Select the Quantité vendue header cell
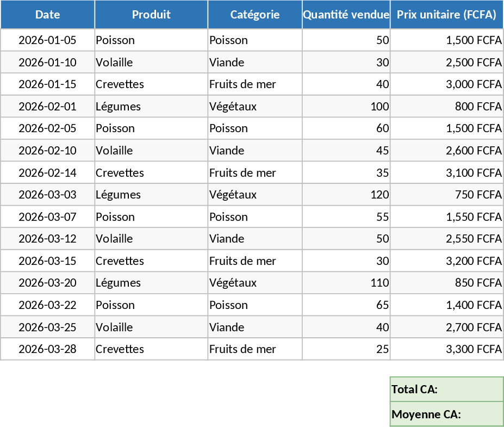 coord(346,15)
